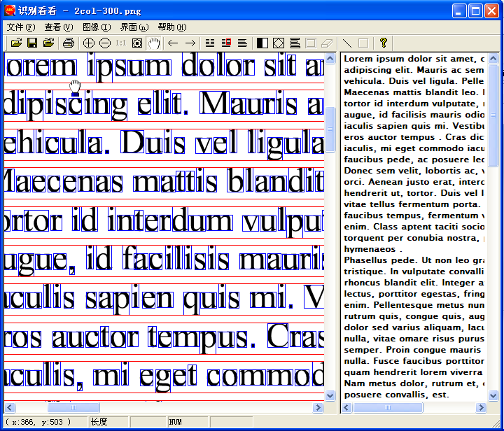Image resolution: width=504 pixels, height=431 pixels.
Task: Click the Help question mark icon
Action: click(x=384, y=43)
